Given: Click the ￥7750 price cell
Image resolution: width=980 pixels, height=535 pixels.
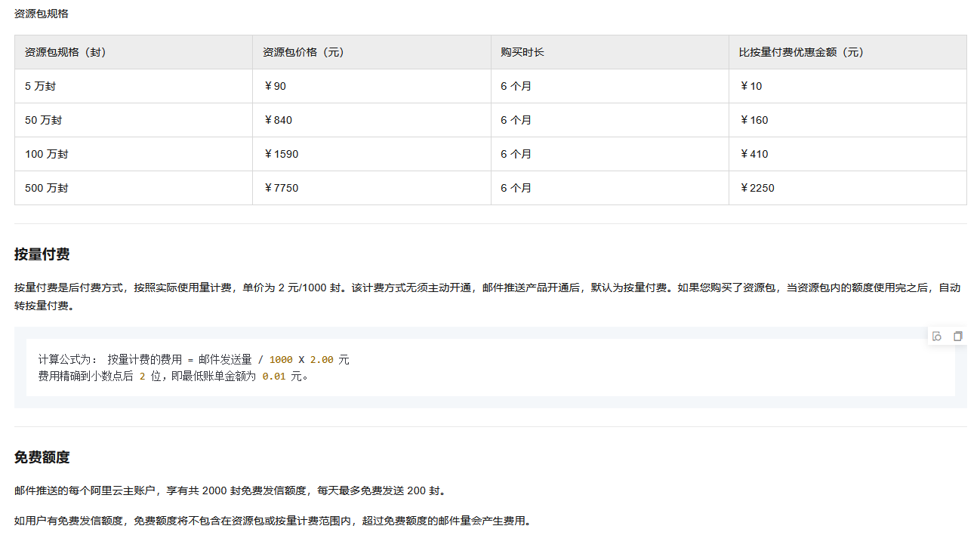Looking at the screenshot, I should click(x=281, y=188).
